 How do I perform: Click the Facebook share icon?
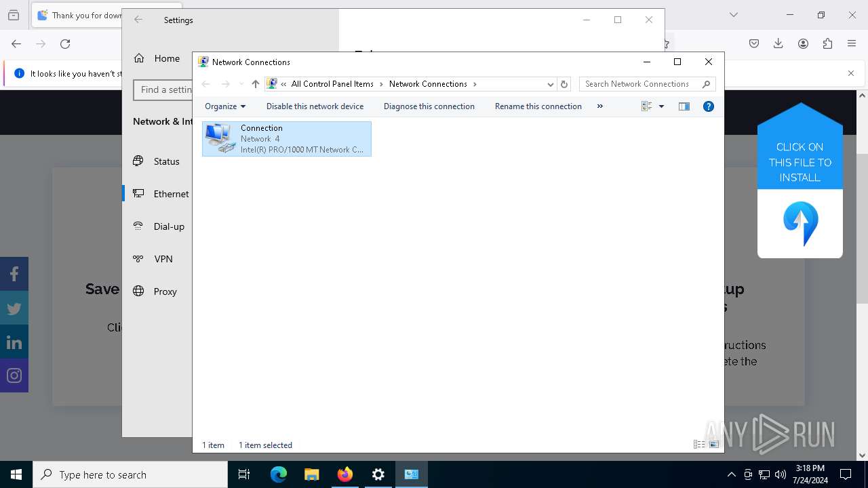[14, 274]
